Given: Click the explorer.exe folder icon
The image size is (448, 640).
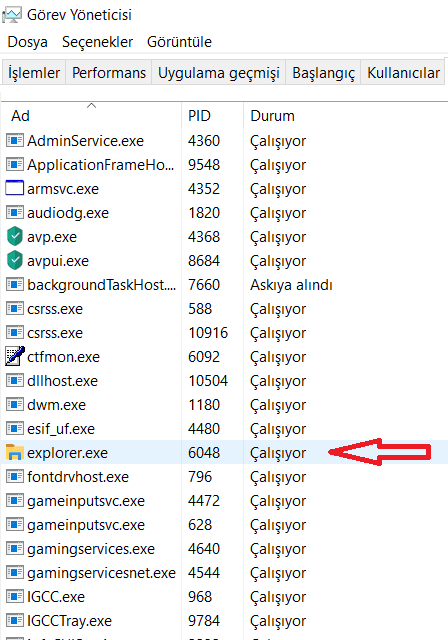Looking at the screenshot, I should pyautogui.click(x=15, y=452).
